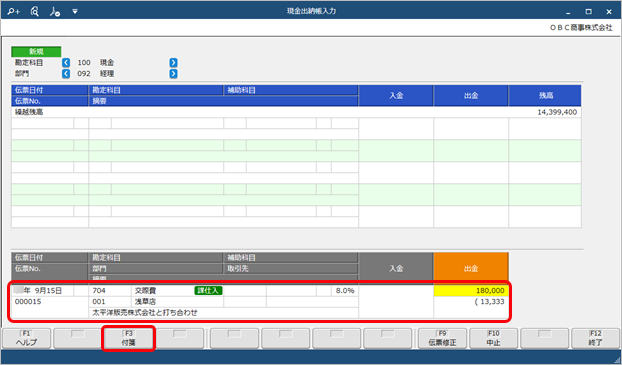This screenshot has height=365, width=622.
Task: Click the 浅草店 department name
Action: [145, 302]
